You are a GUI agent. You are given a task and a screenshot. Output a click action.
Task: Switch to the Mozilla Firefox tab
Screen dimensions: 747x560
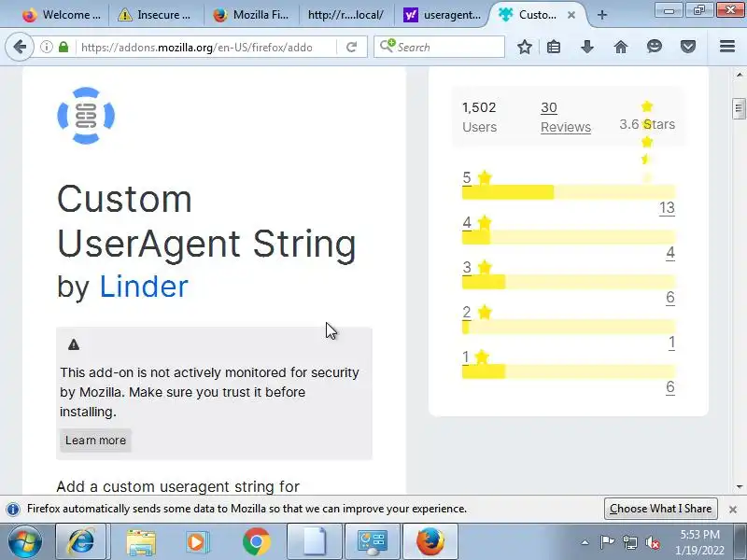click(252, 15)
